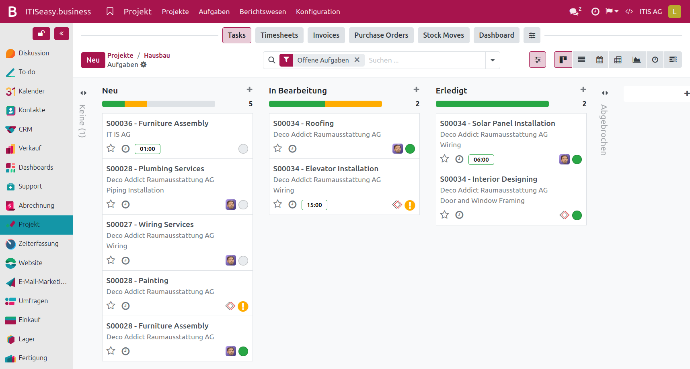This screenshot has height=369, width=690.
Task: Toggle the grey status circle on Plumbing Services
Action: click(243, 205)
